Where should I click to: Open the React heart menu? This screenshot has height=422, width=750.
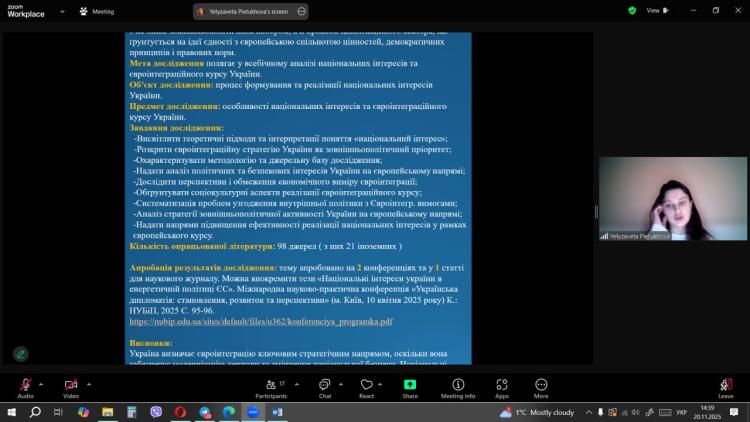pos(366,388)
